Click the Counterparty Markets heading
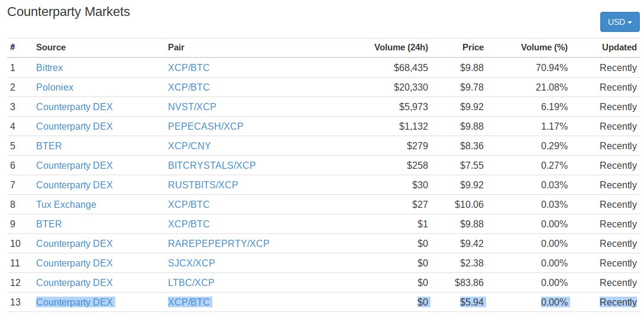Screen dimensions: 644x315 tap(69, 11)
